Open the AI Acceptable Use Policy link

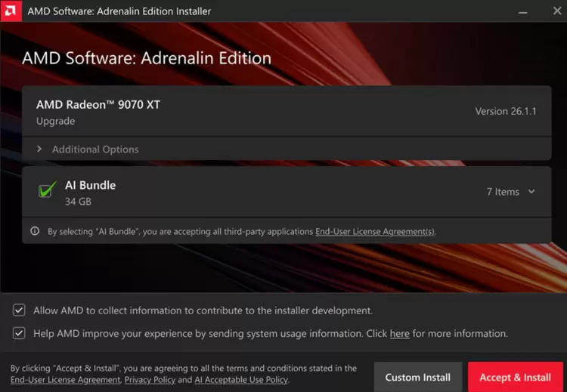[241, 380]
